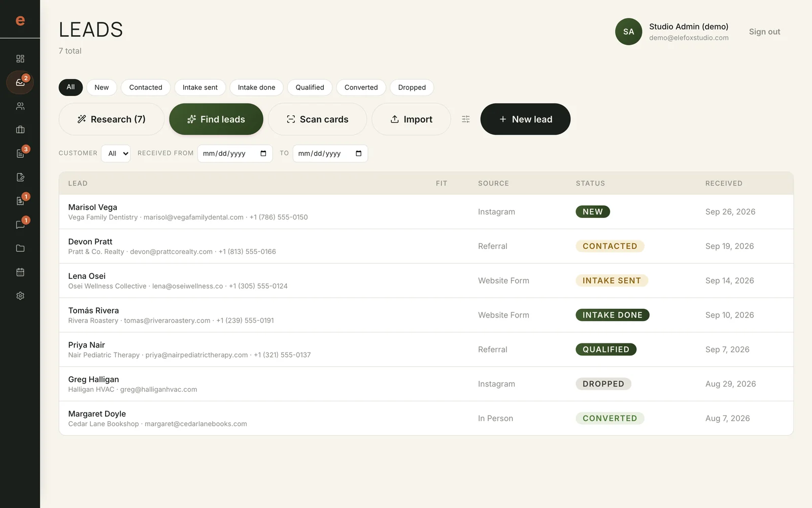
Task: Click the To date input
Action: (x=330, y=153)
